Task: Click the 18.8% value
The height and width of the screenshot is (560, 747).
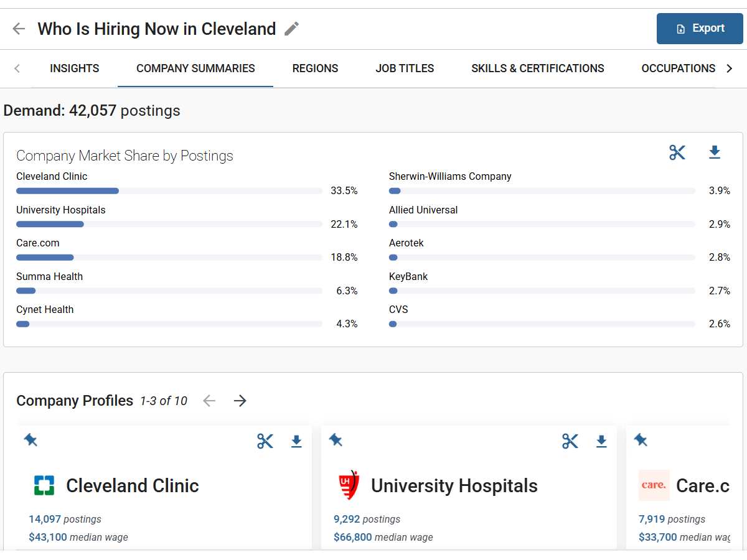Action: point(344,258)
